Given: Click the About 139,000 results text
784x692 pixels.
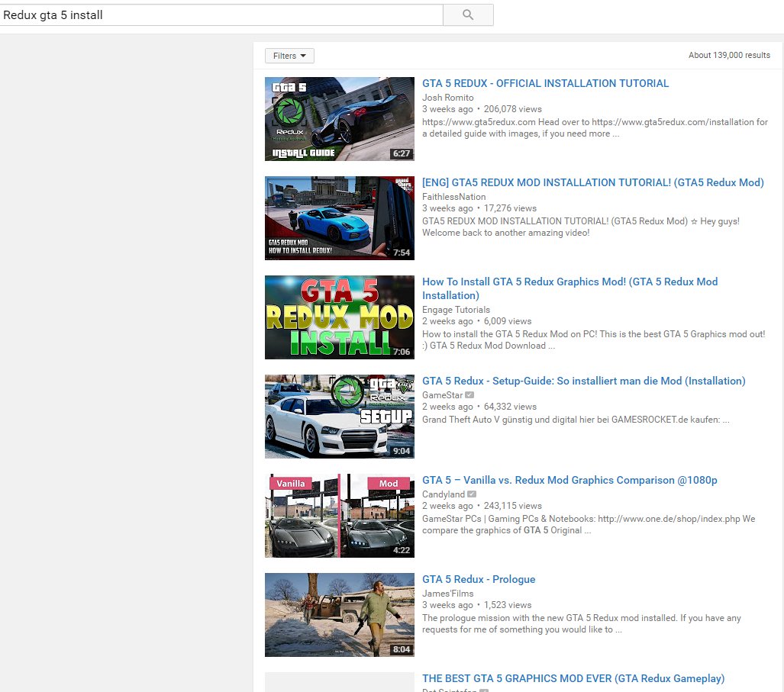Looking at the screenshot, I should coord(729,55).
